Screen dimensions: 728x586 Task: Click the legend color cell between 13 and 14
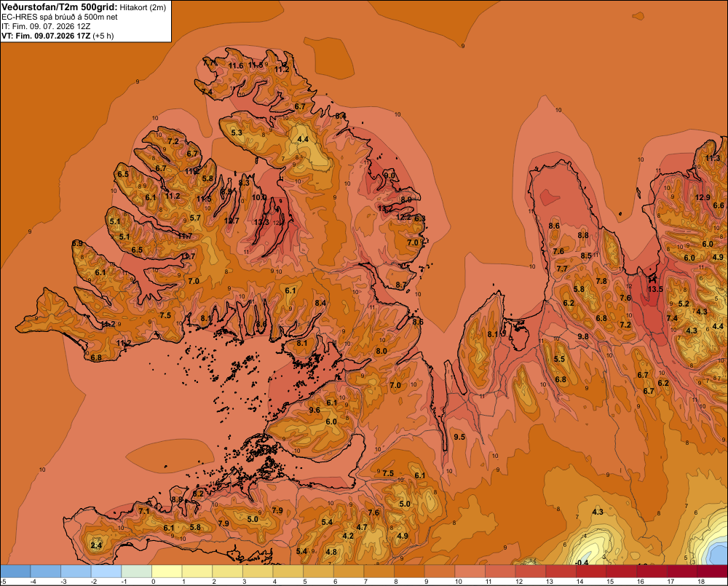click(x=561, y=571)
